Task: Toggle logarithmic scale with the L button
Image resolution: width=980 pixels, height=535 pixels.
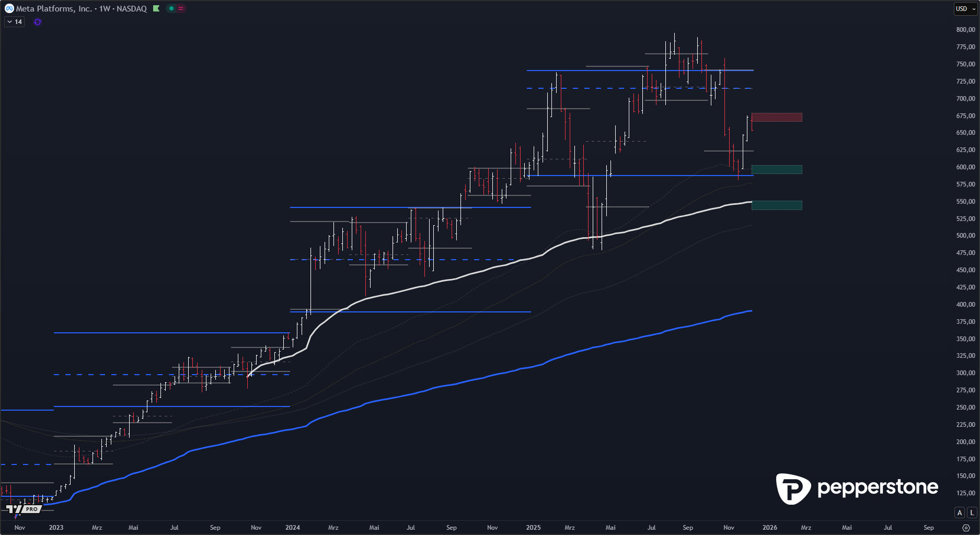Action: coord(972,513)
